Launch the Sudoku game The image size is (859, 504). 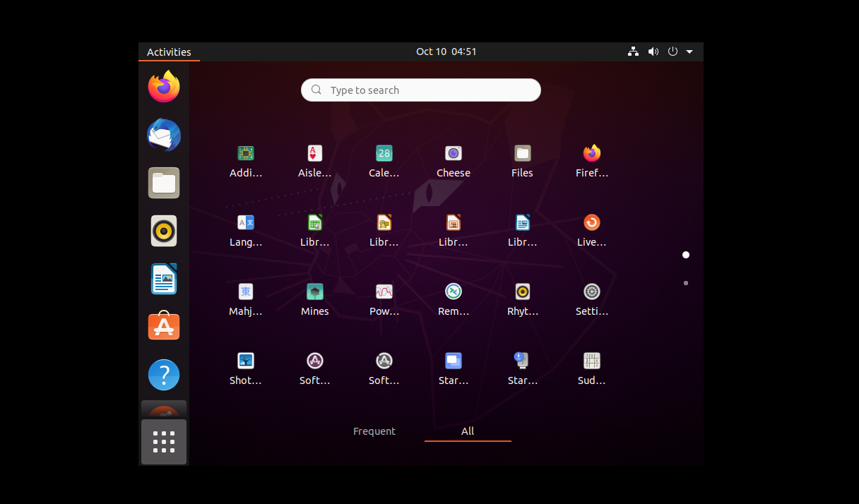pos(592,368)
